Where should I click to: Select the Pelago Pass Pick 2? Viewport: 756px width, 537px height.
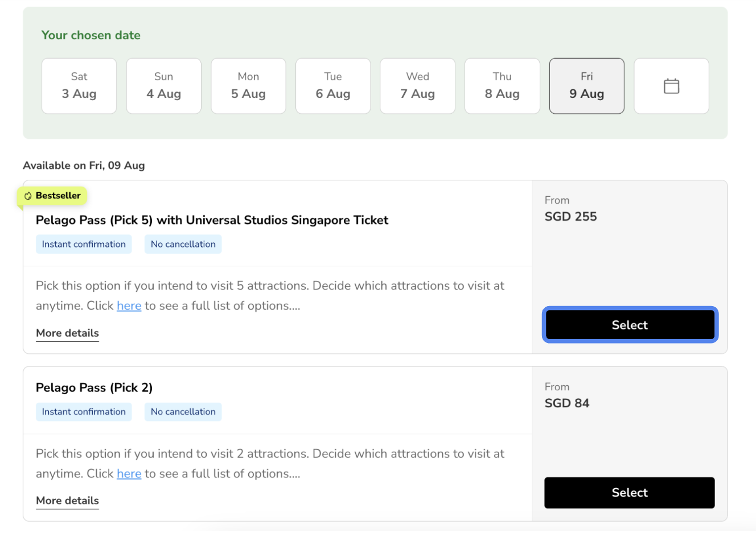[630, 493]
